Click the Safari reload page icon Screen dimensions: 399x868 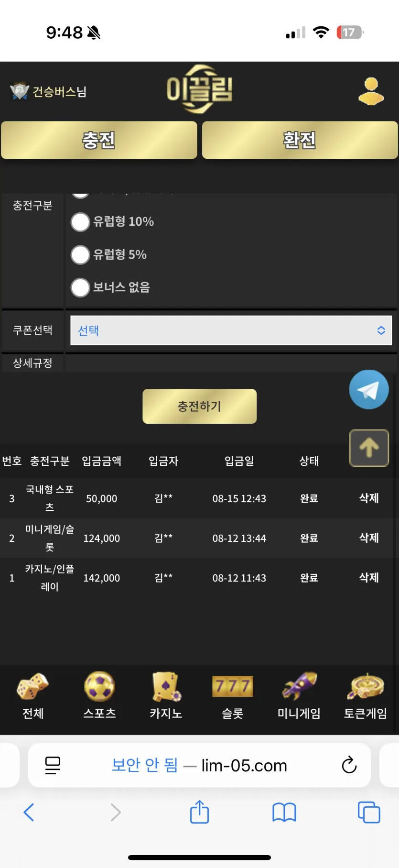tap(349, 765)
